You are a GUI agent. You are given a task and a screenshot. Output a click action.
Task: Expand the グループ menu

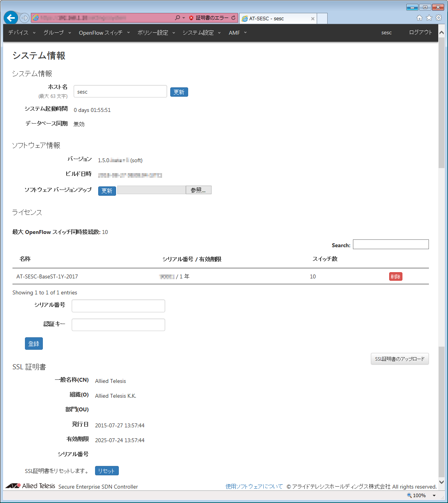click(x=57, y=33)
